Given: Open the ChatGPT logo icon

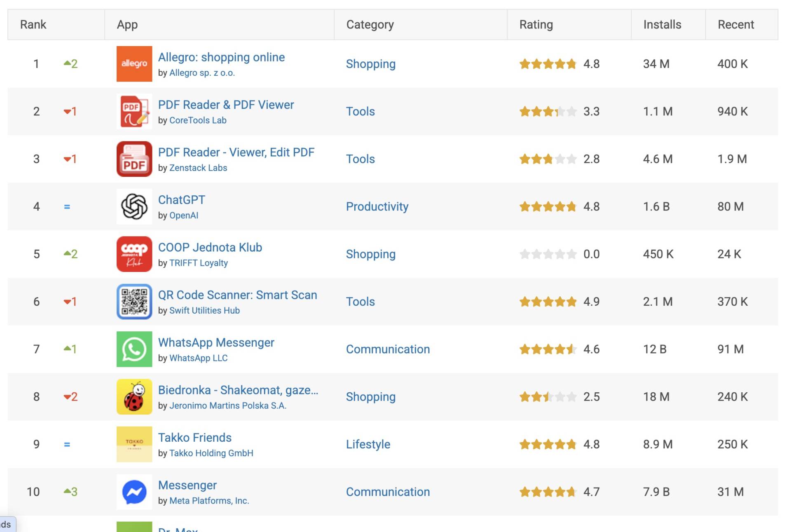Looking at the screenshot, I should (x=134, y=206).
